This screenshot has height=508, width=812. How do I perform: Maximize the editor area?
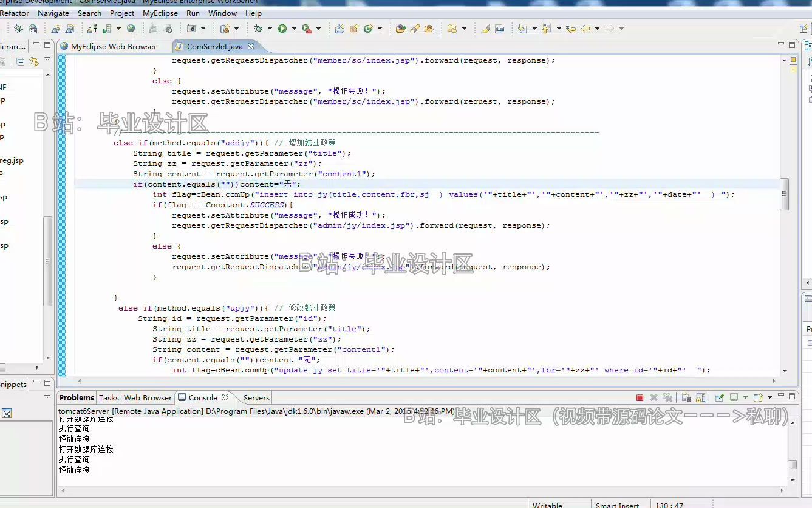(792, 45)
